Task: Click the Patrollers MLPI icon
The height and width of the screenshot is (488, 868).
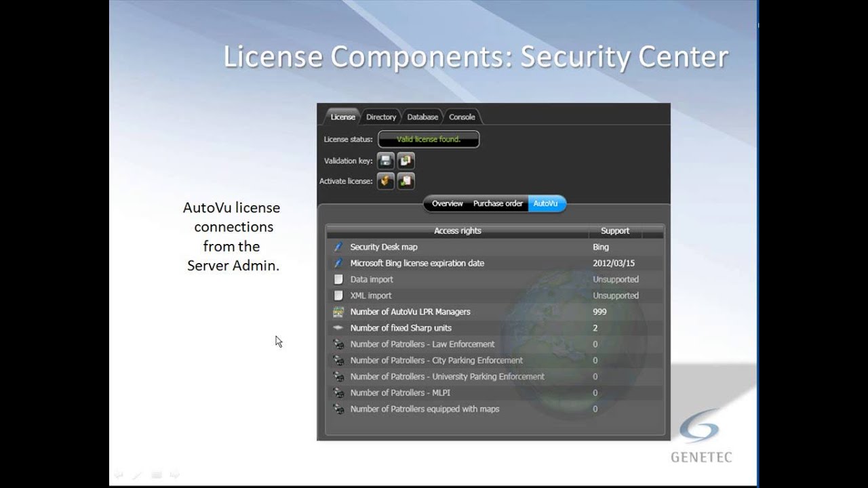Action: point(338,393)
